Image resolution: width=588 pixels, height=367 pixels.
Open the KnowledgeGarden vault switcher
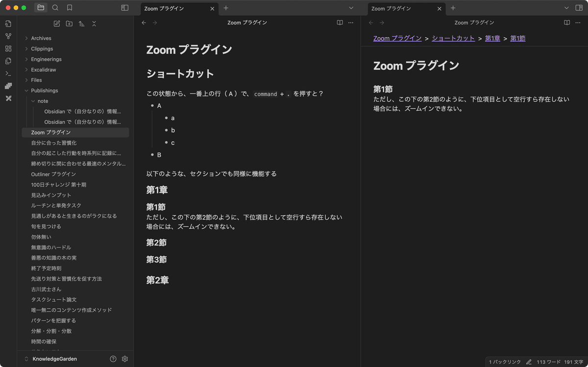point(51,359)
